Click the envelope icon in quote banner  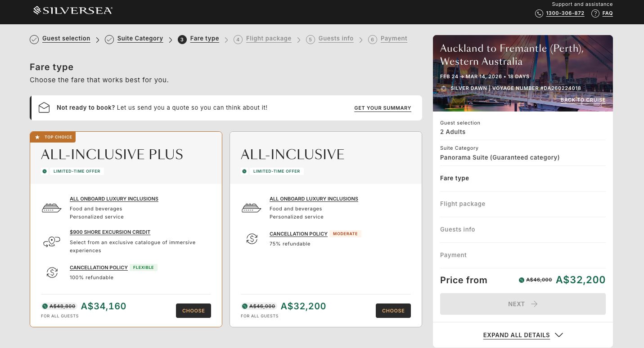point(44,108)
